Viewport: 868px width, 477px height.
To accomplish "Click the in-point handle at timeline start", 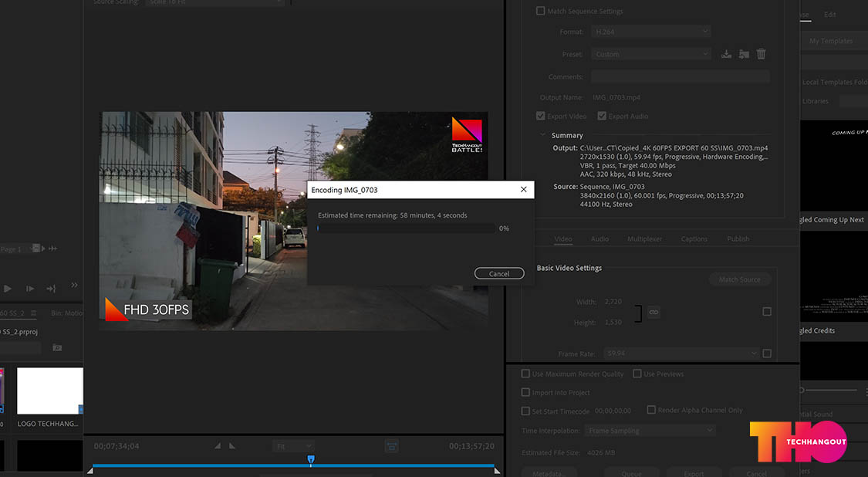I will [x=90, y=470].
